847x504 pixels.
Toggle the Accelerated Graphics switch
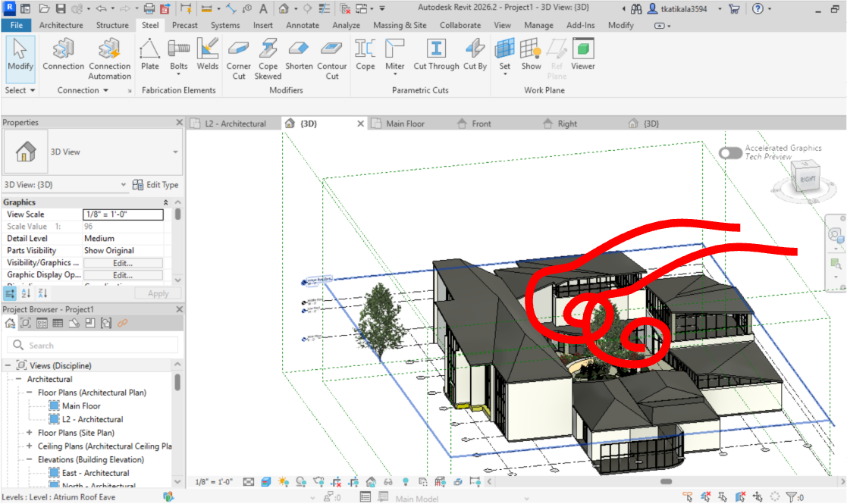point(730,153)
